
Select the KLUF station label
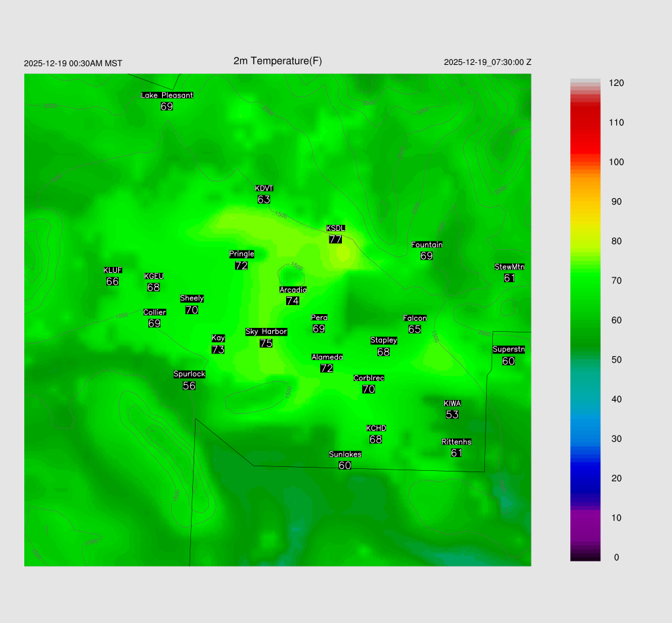tap(112, 270)
